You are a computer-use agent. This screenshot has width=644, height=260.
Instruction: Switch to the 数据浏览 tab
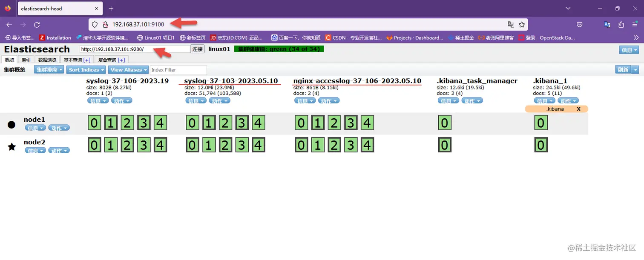(47, 60)
